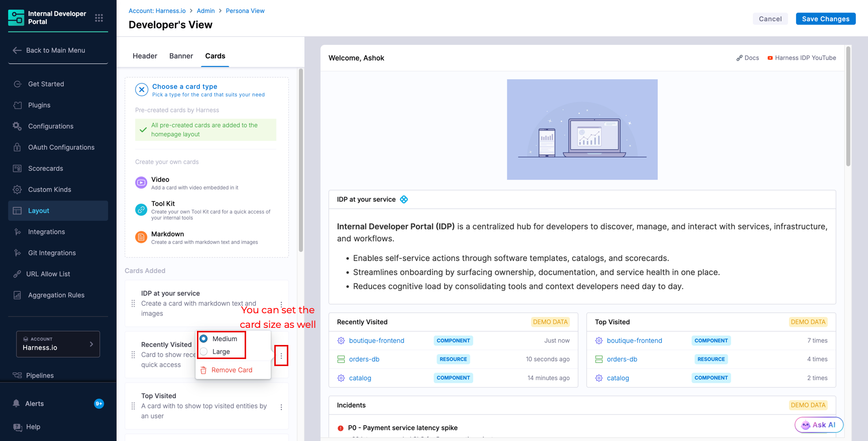Open options menu for Top Visited card
Viewport: 868px width, 441px height.
tap(281, 407)
